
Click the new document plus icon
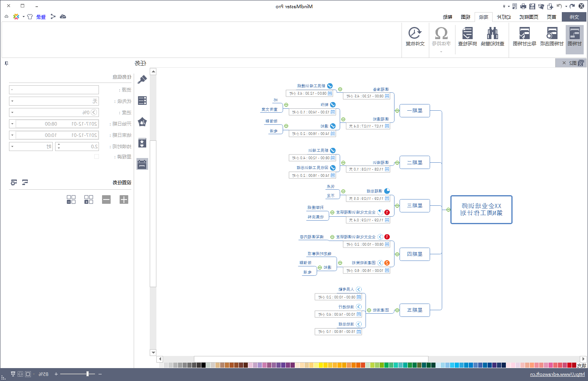550,6
